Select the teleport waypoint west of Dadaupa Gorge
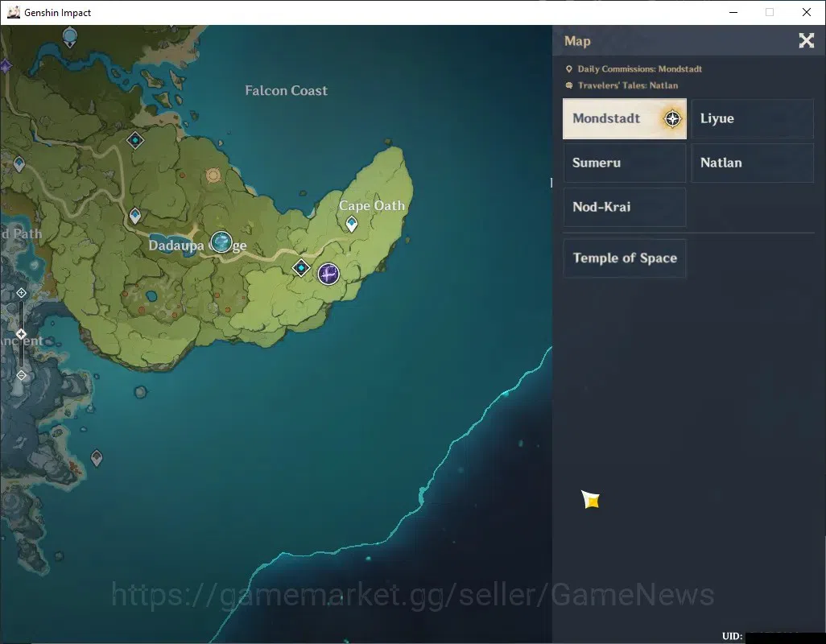The height and width of the screenshot is (644, 826). pyautogui.click(x=135, y=216)
